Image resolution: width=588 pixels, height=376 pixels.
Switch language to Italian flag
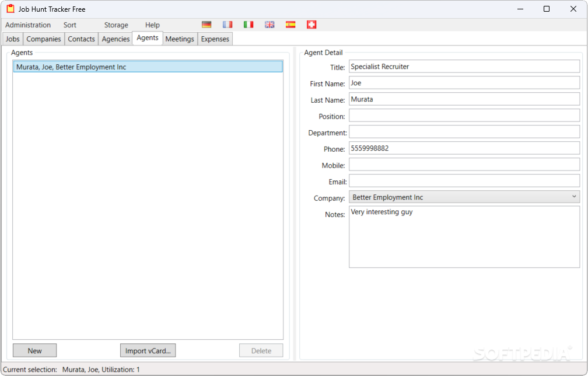click(249, 25)
